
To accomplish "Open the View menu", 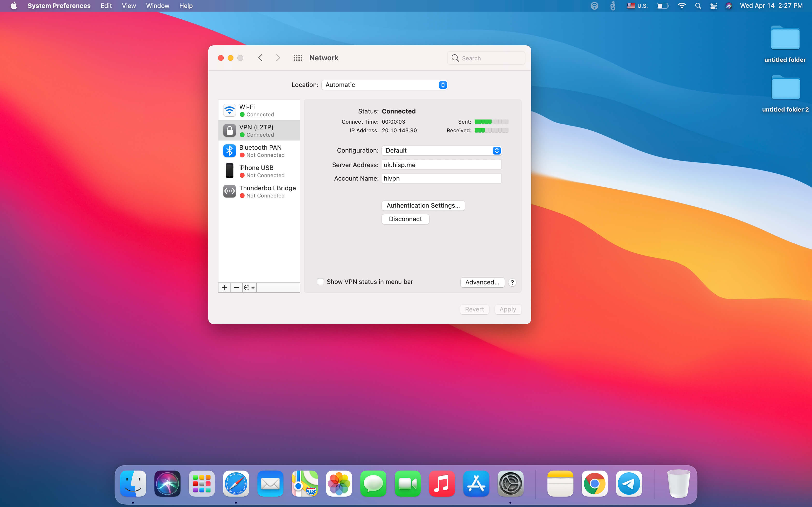I will click(x=129, y=6).
